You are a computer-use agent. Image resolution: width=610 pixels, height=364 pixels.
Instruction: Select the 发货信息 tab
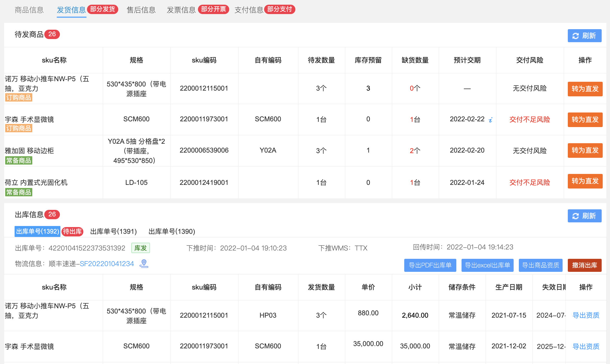71,10
